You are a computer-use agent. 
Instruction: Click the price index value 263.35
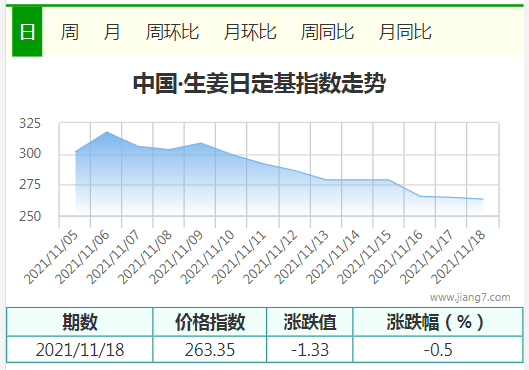point(210,349)
